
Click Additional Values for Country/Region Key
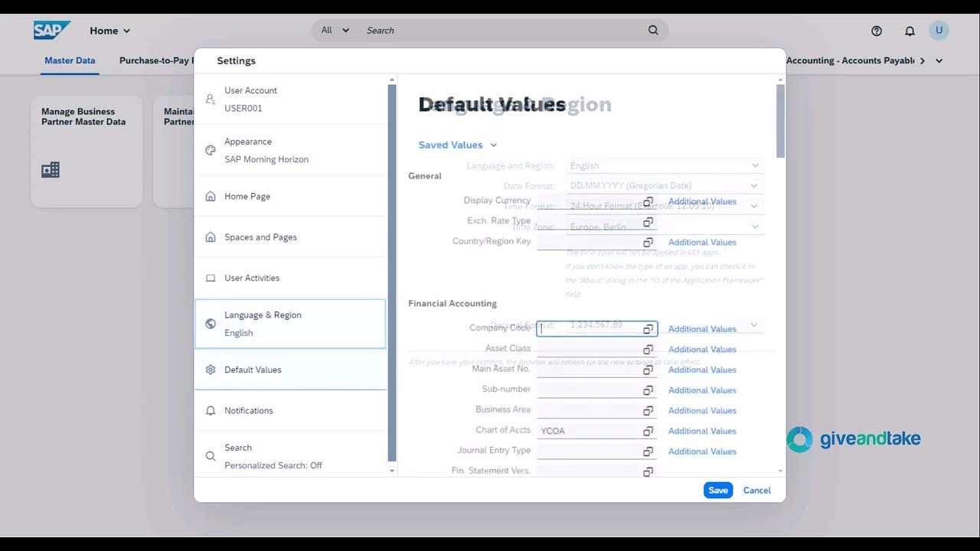(x=702, y=243)
